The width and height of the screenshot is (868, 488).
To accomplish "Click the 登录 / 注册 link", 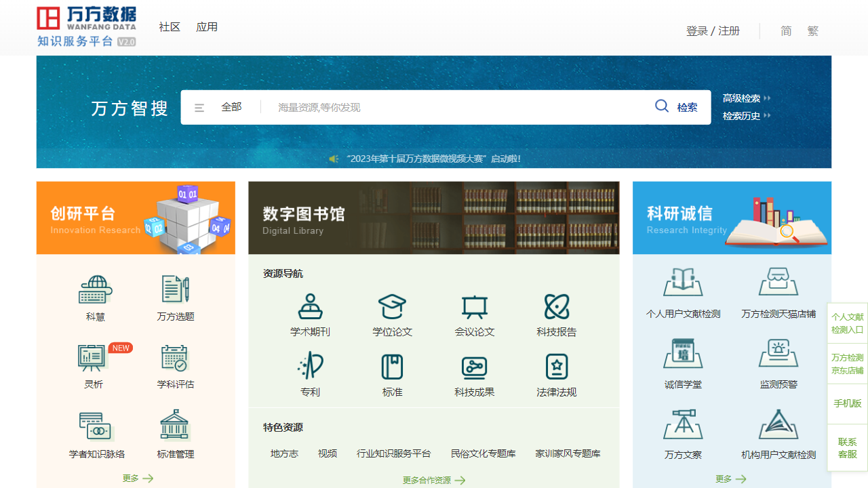I will pos(713,31).
